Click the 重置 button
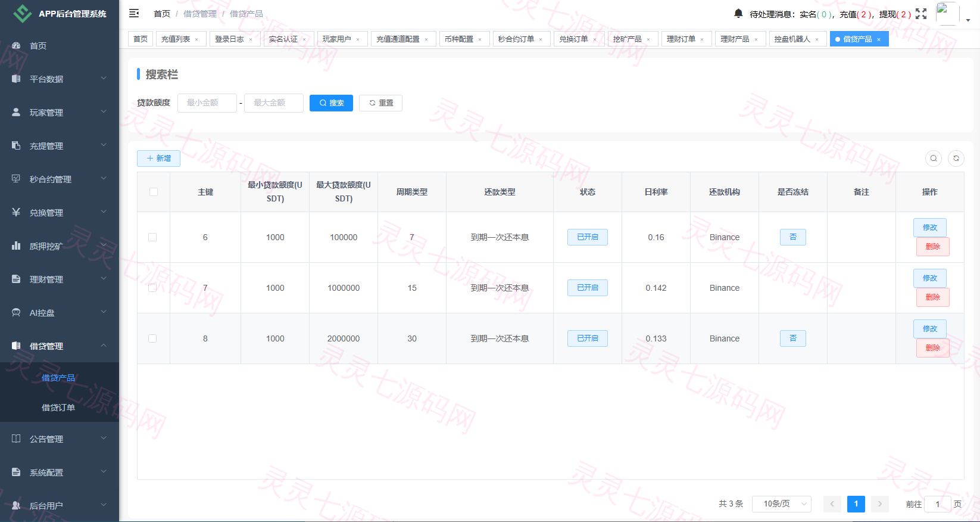 (380, 102)
